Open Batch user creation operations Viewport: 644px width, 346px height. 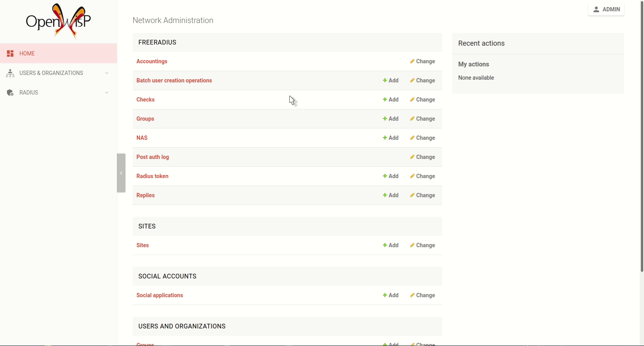point(174,80)
